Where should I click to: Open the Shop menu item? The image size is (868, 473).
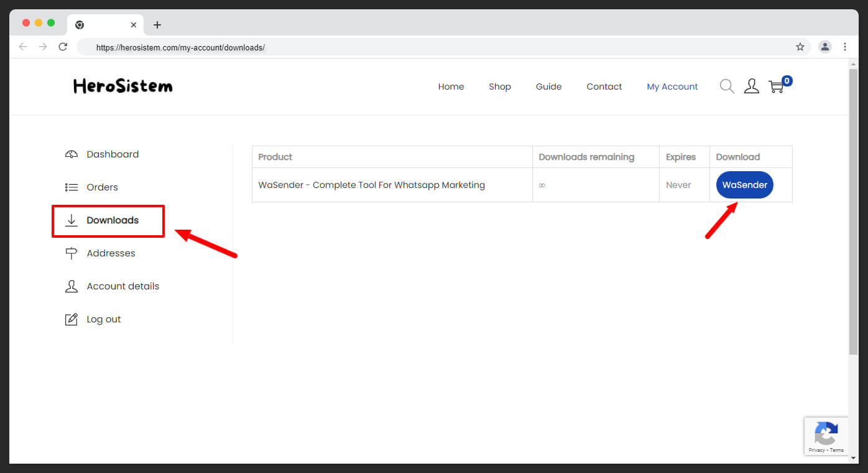click(x=500, y=87)
